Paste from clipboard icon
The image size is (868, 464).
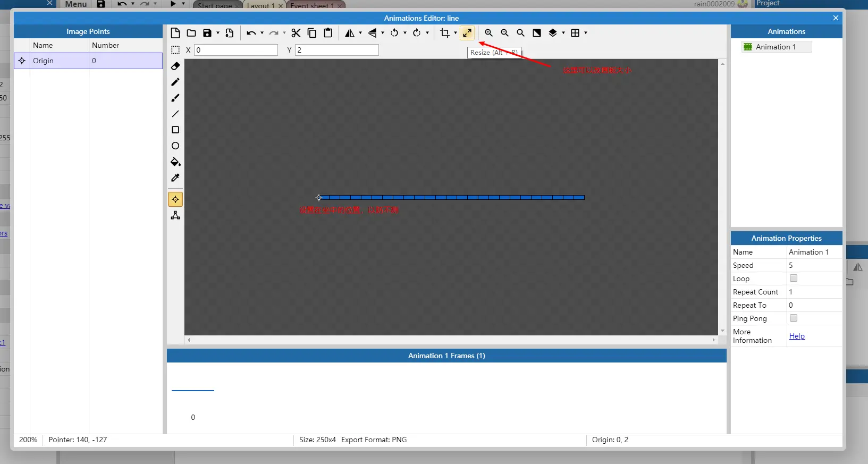click(328, 33)
